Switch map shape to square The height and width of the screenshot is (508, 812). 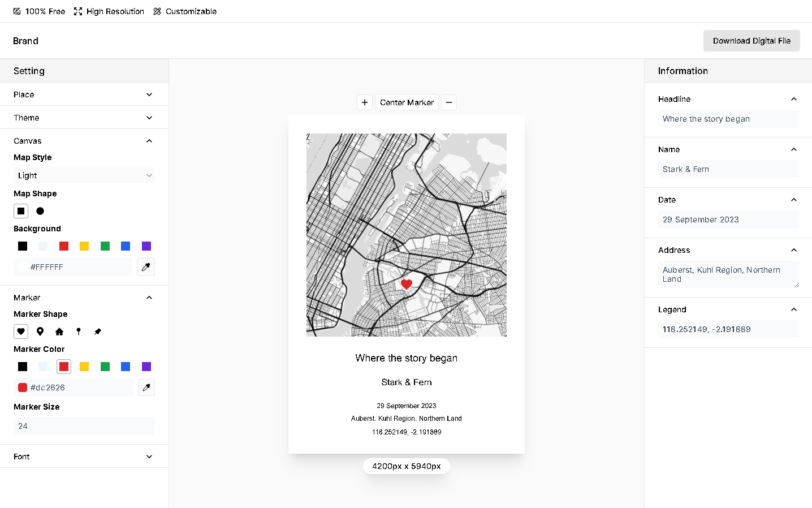click(x=21, y=210)
